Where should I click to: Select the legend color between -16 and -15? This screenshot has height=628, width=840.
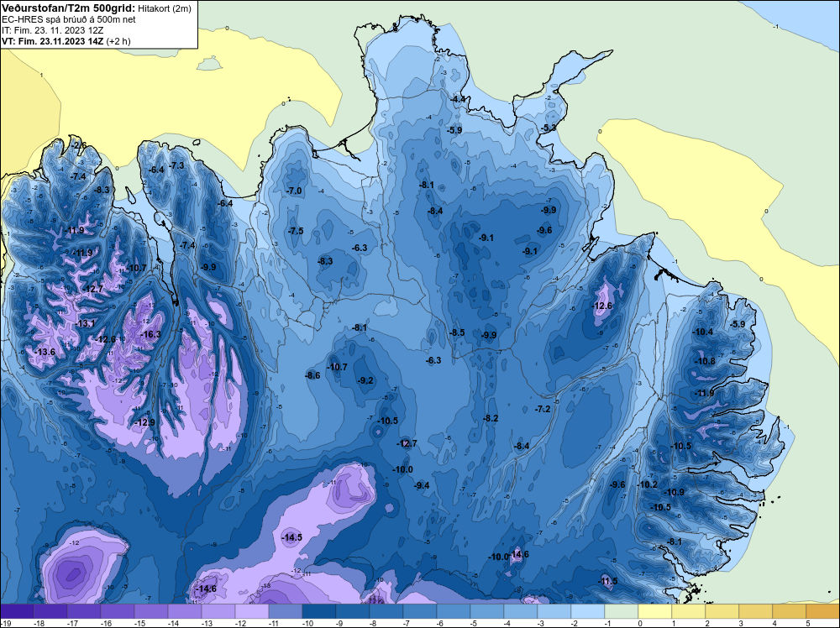(118, 611)
